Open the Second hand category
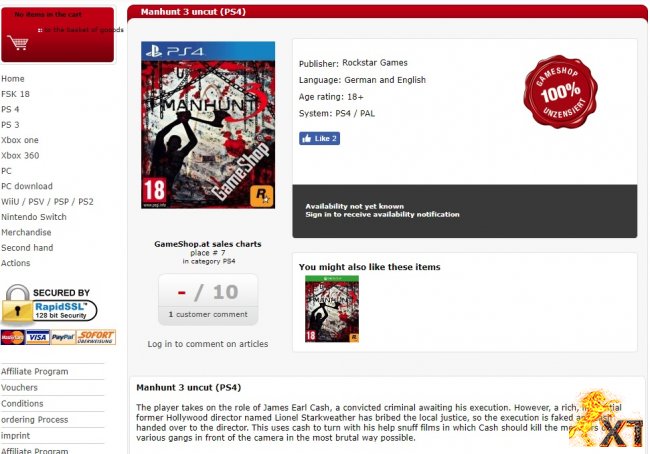The width and height of the screenshot is (650, 454). pos(27,248)
